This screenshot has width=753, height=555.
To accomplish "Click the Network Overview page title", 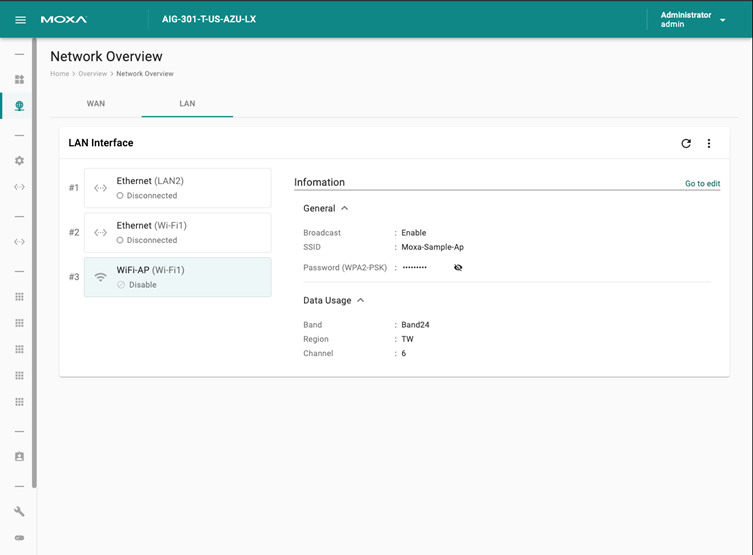I will point(107,57).
